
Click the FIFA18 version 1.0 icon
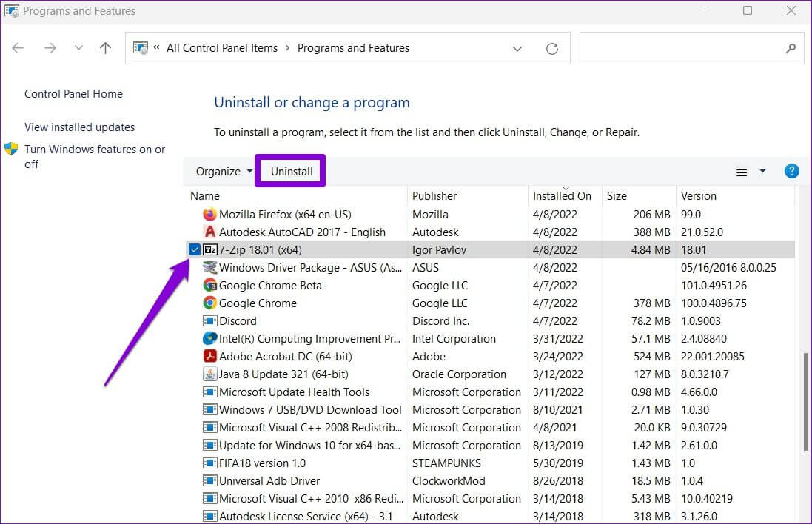[x=209, y=463]
